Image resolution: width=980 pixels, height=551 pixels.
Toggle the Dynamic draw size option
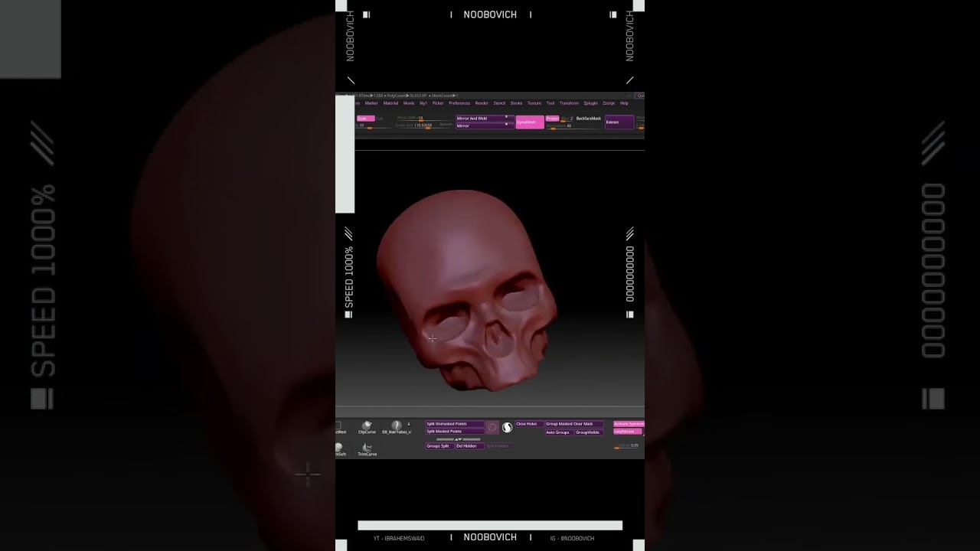(x=446, y=124)
